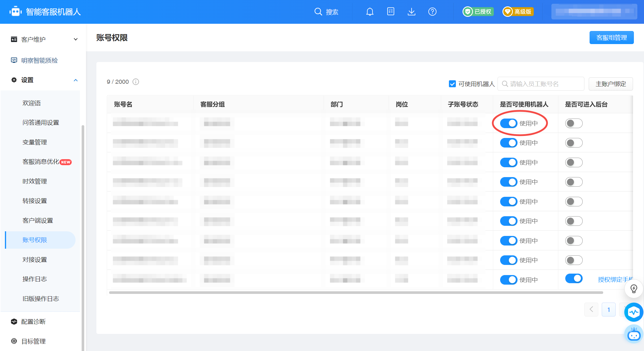Click 主账户绑定 button

pos(611,83)
